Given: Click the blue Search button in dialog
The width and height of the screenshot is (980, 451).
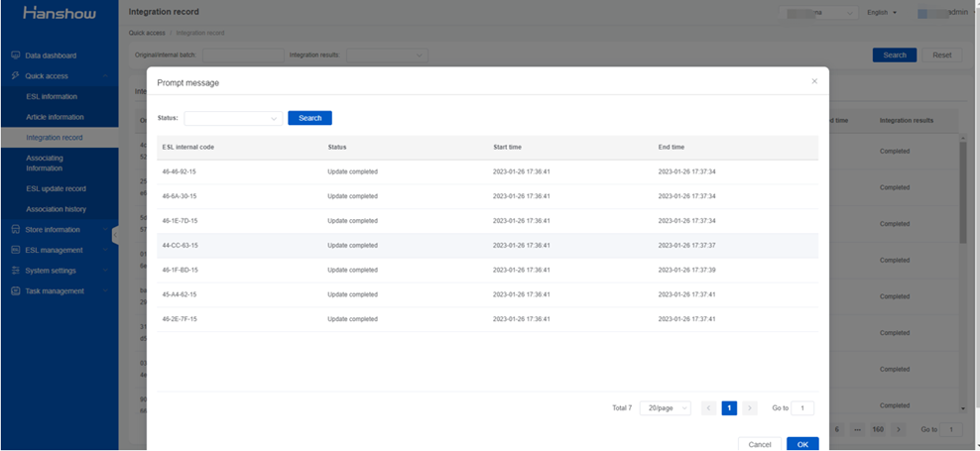Looking at the screenshot, I should pyautogui.click(x=310, y=118).
